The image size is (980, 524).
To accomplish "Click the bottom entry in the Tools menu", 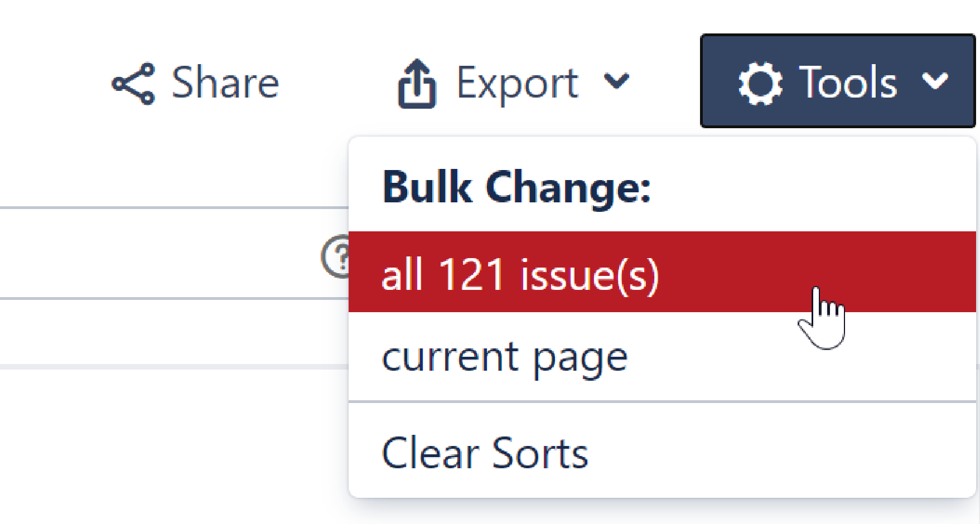I will 485,453.
